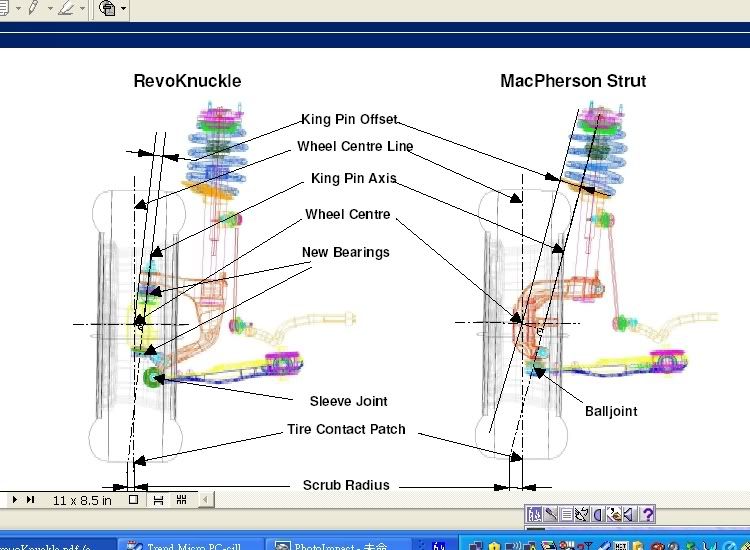Viewport: 750px width, 550px height.
Task: Click the horizontal scrollbar left arrow
Action: pos(205,500)
